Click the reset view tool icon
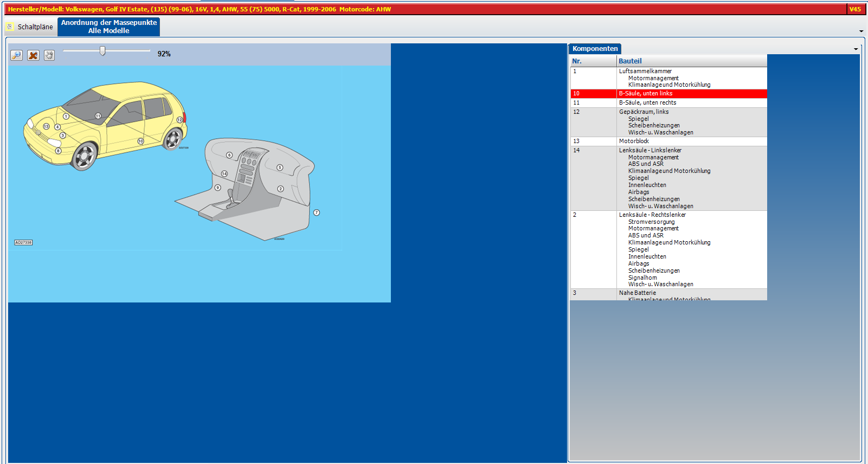Image resolution: width=868 pixels, height=464 pixels. [x=33, y=55]
